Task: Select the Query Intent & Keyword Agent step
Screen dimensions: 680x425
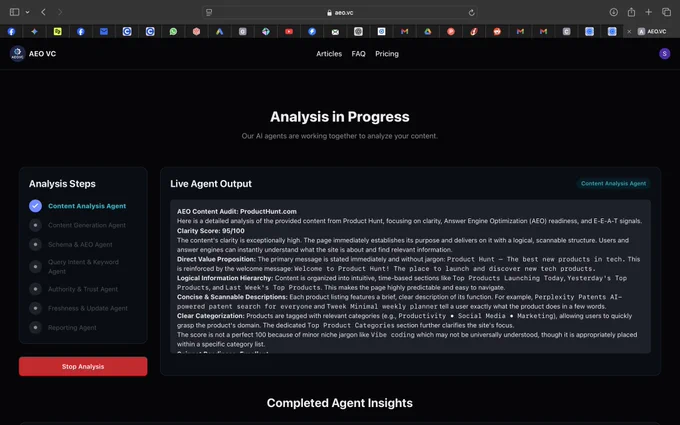Action: point(83,267)
